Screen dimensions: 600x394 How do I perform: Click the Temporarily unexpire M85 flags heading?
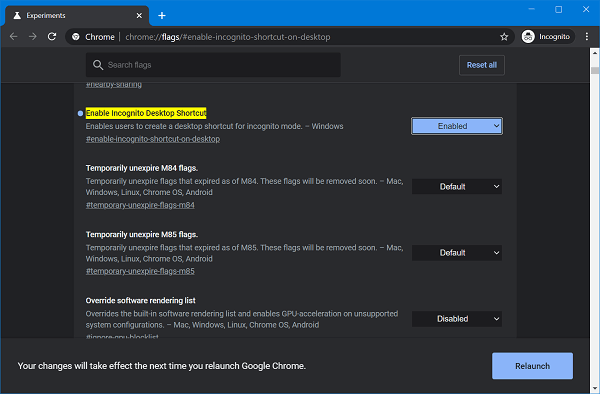click(x=142, y=234)
